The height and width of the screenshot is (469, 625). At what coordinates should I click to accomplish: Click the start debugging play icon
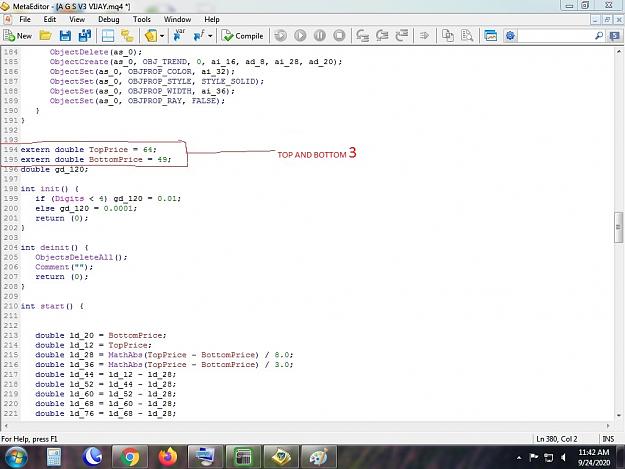coord(300,36)
